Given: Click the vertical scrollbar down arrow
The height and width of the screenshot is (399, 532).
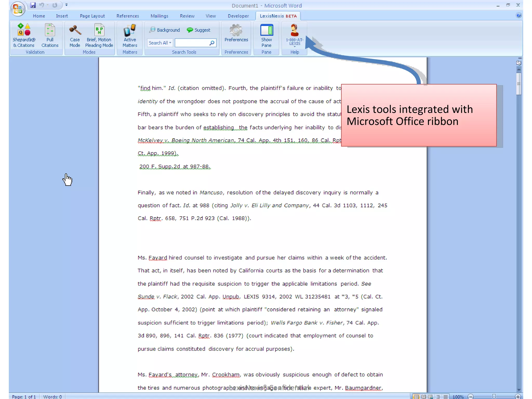Looking at the screenshot, I should tap(519, 390).
